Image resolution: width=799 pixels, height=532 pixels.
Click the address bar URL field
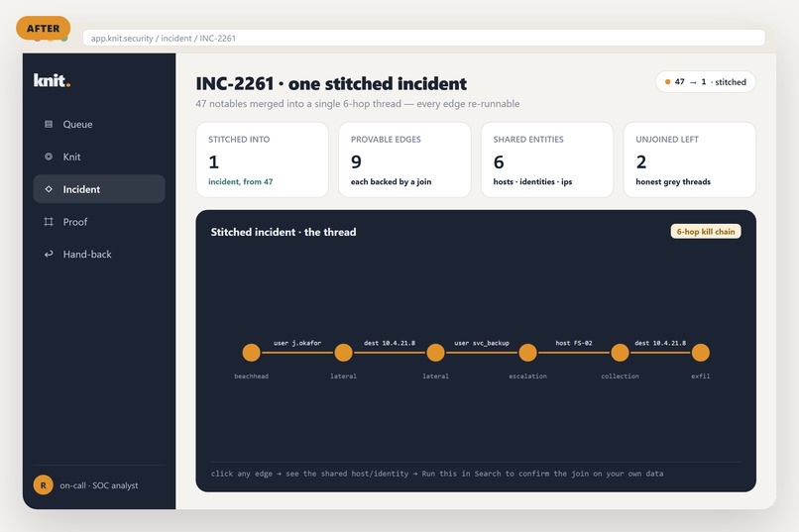coord(424,38)
